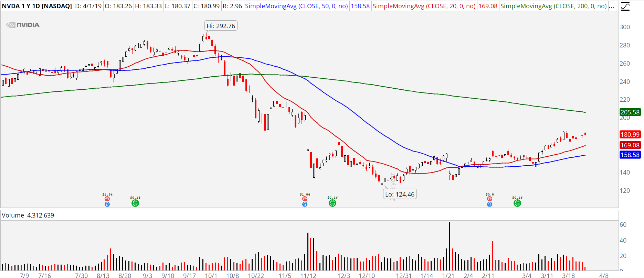Click the blue lightbulb below the $1.84 earnings
644x278 pixels.
(x=305, y=204)
